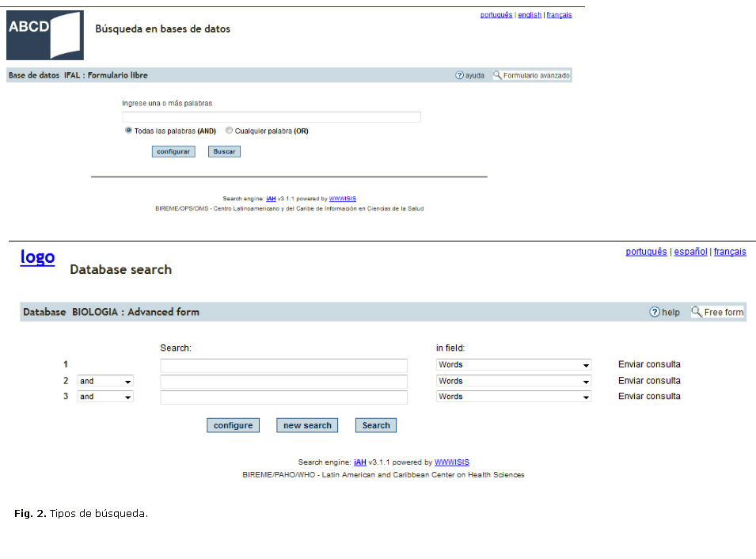Expand the row 2 Words field dropdown

pyautogui.click(x=513, y=381)
